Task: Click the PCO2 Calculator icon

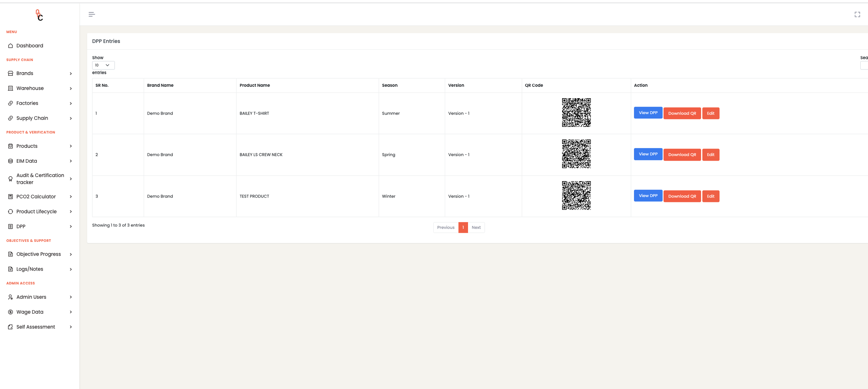Action: (x=10, y=197)
